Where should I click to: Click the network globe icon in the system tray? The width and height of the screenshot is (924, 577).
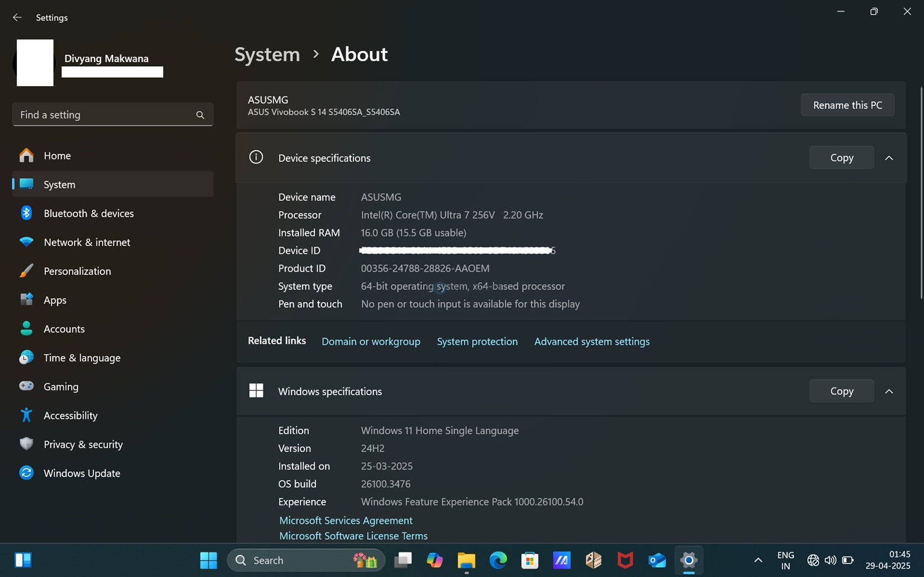[x=813, y=560]
